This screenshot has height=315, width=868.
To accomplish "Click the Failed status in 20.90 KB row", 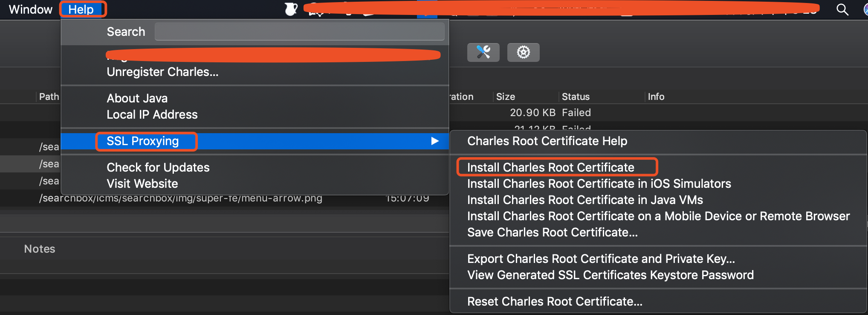I will click(x=576, y=112).
